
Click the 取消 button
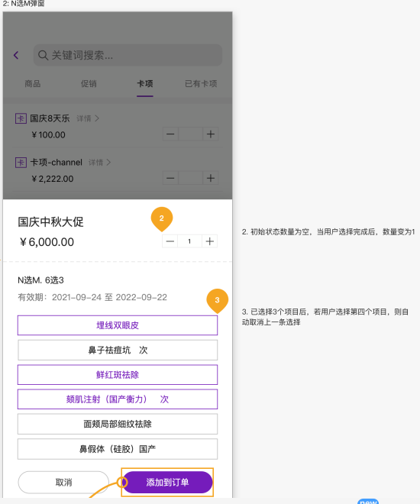coord(63,482)
